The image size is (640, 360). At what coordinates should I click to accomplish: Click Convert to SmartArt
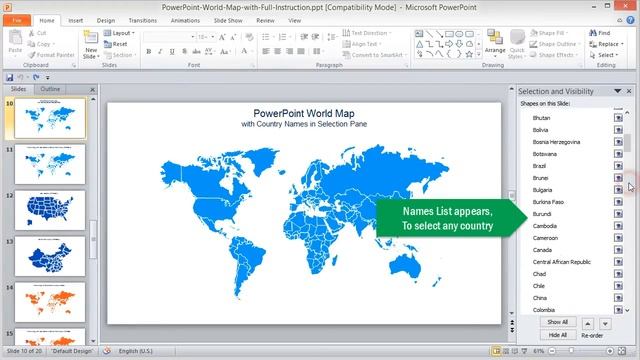(375, 55)
